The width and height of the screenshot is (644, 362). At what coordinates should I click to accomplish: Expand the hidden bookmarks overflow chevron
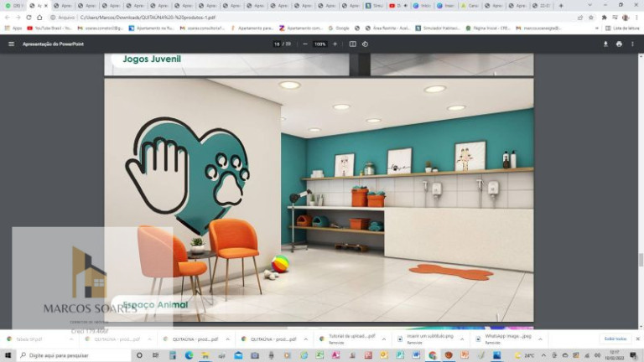597,28
